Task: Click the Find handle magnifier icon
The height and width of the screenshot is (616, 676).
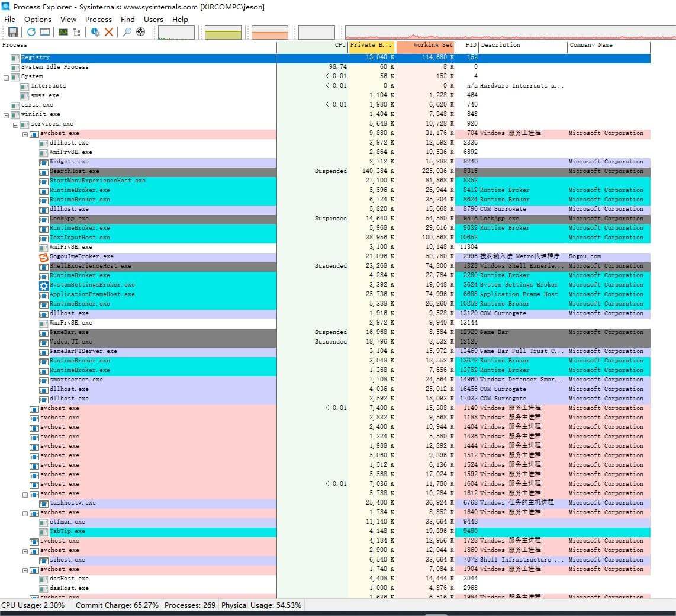Action: (127, 32)
